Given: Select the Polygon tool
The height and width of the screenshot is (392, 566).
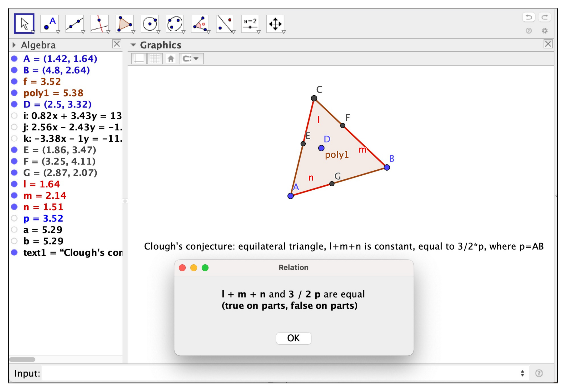Looking at the screenshot, I should 125,24.
